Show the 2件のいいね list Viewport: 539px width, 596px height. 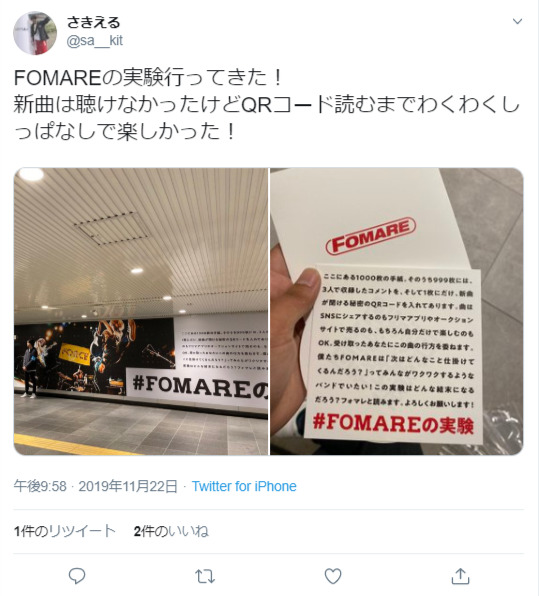tap(171, 531)
